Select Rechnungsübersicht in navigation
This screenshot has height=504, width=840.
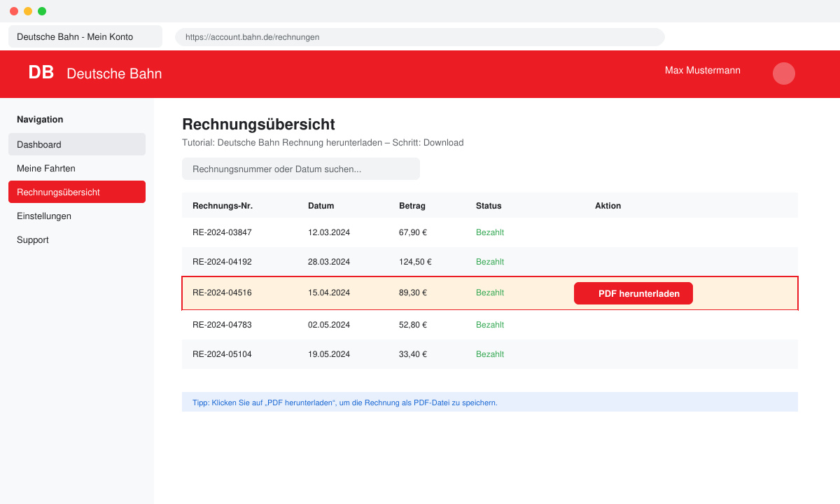pyautogui.click(x=77, y=192)
